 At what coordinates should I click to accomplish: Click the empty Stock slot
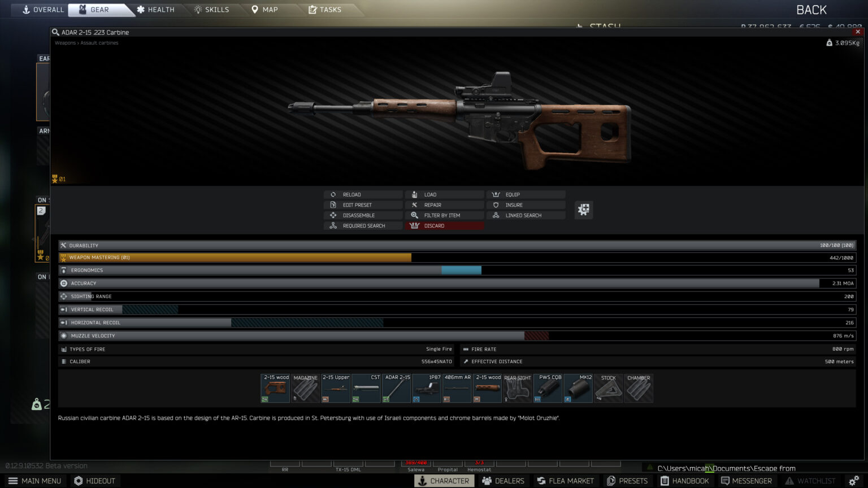pyautogui.click(x=608, y=388)
